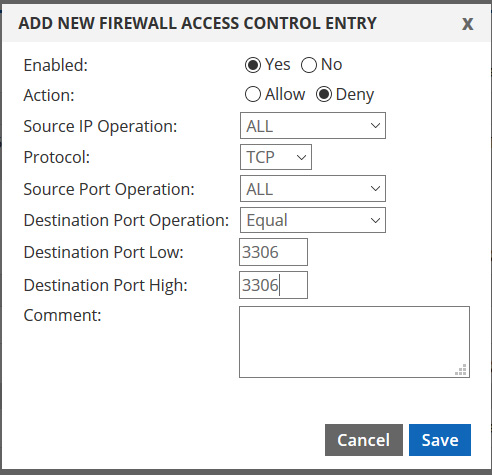This screenshot has width=492, height=475.
Task: Close the firewall entry dialog with X
Action: [x=467, y=24]
